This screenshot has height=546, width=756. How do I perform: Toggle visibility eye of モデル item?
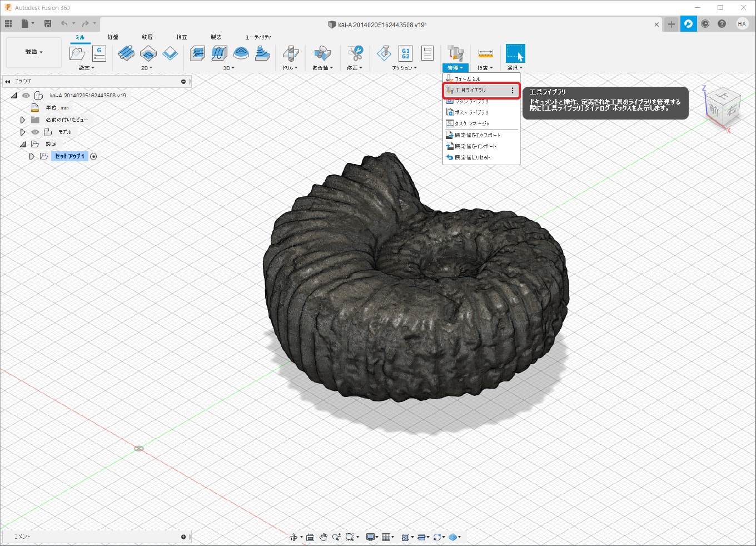[x=35, y=132]
